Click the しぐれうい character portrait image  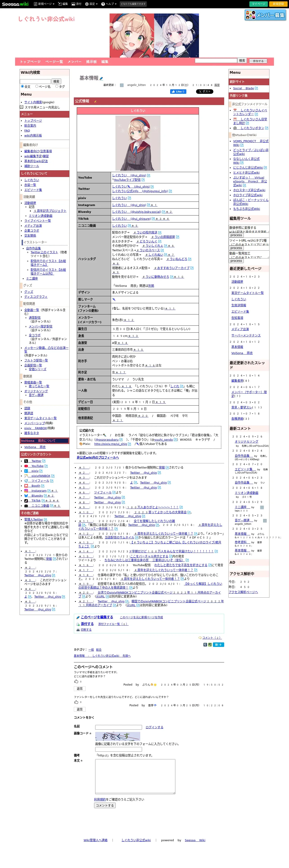pos(138,143)
